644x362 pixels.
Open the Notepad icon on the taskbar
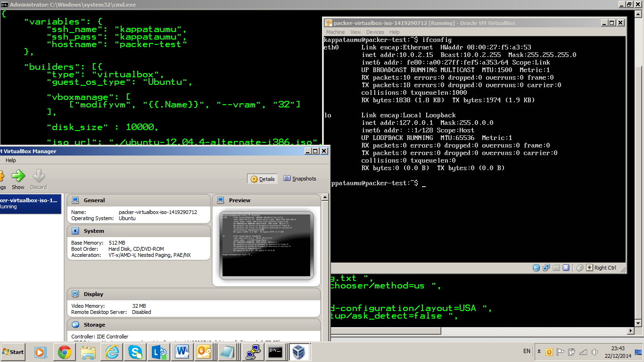(228, 352)
